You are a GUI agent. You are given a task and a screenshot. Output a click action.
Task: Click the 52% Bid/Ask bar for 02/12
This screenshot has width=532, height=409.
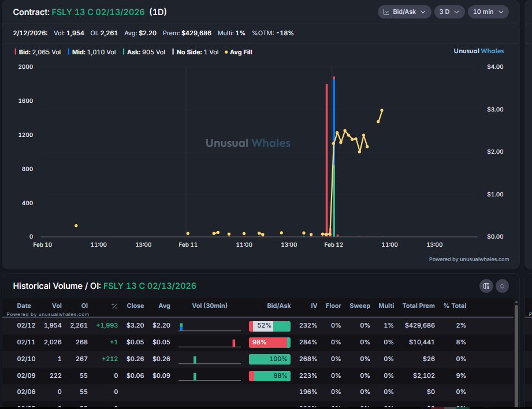click(269, 326)
